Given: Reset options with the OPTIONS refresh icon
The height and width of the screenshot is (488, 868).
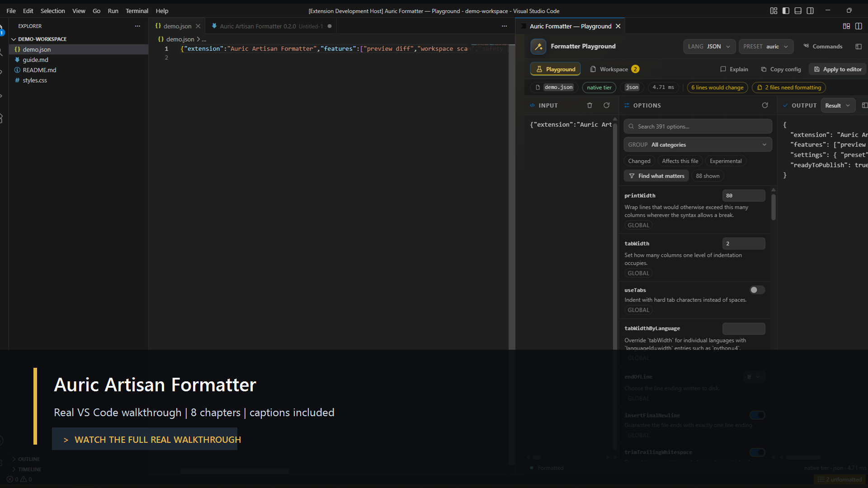Looking at the screenshot, I should (x=765, y=105).
